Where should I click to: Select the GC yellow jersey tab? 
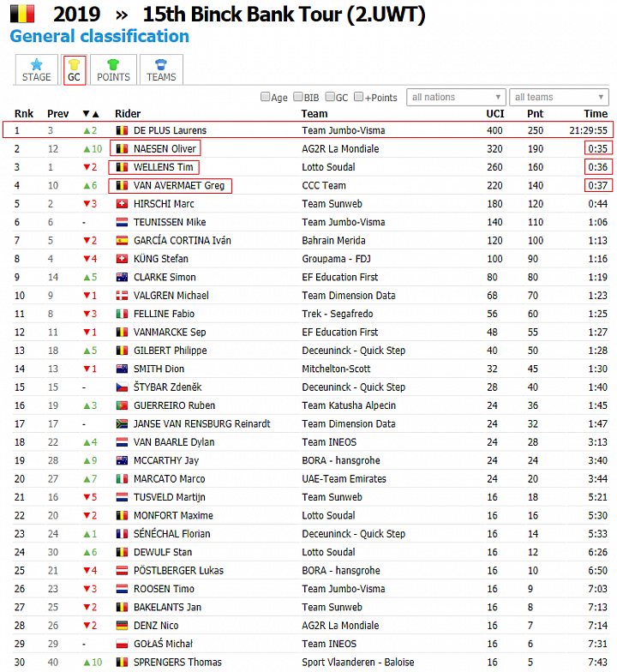click(x=74, y=70)
